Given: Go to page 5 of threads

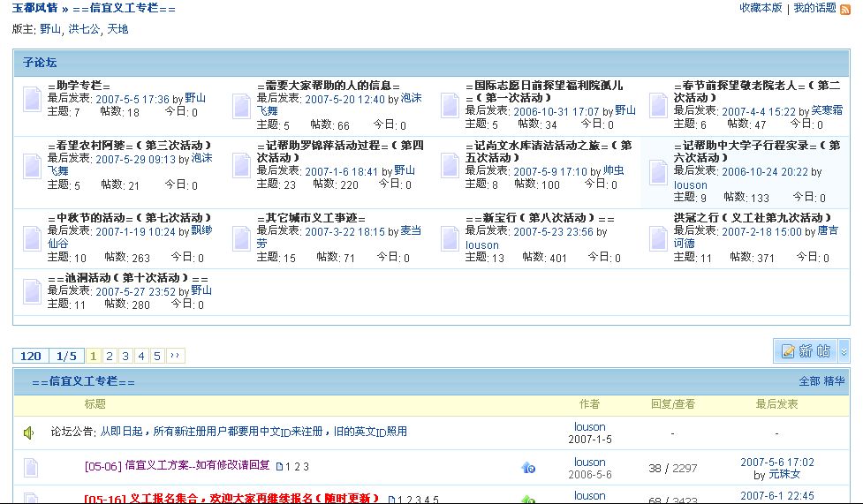Looking at the screenshot, I should (157, 356).
